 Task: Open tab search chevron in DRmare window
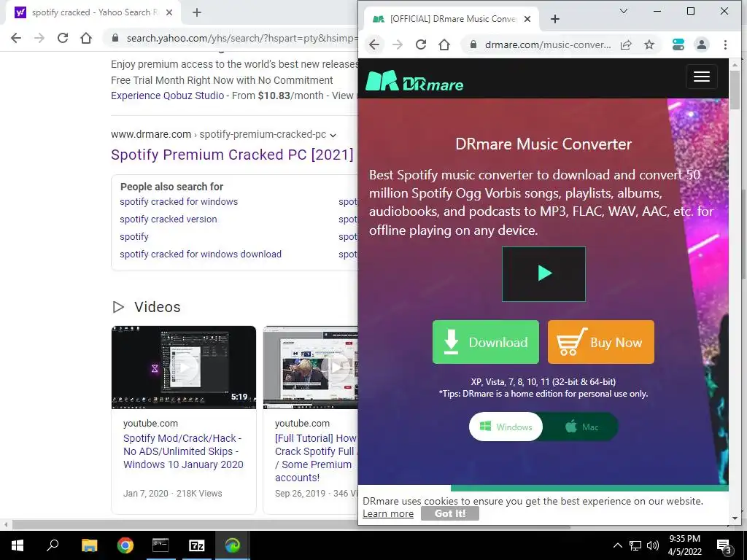point(623,11)
